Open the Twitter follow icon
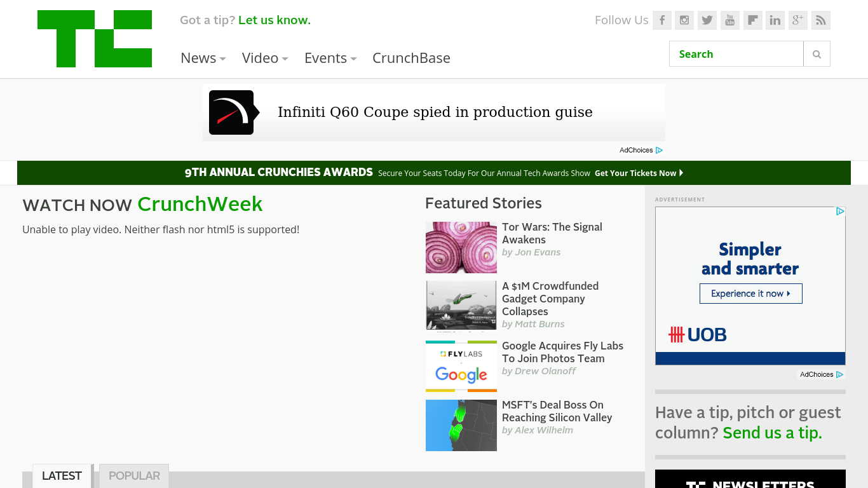This screenshot has height=488, width=868. [x=707, y=20]
